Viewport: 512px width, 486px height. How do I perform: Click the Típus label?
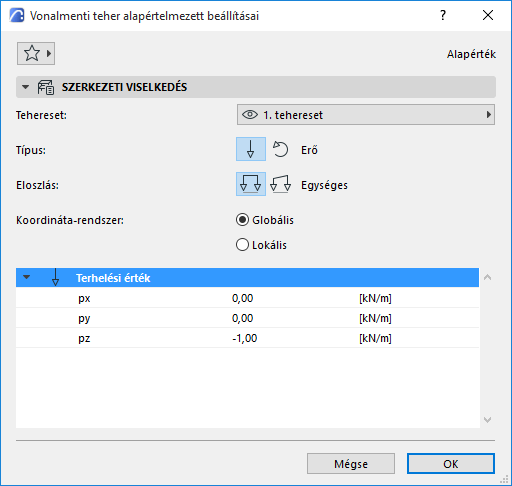pos(31,150)
